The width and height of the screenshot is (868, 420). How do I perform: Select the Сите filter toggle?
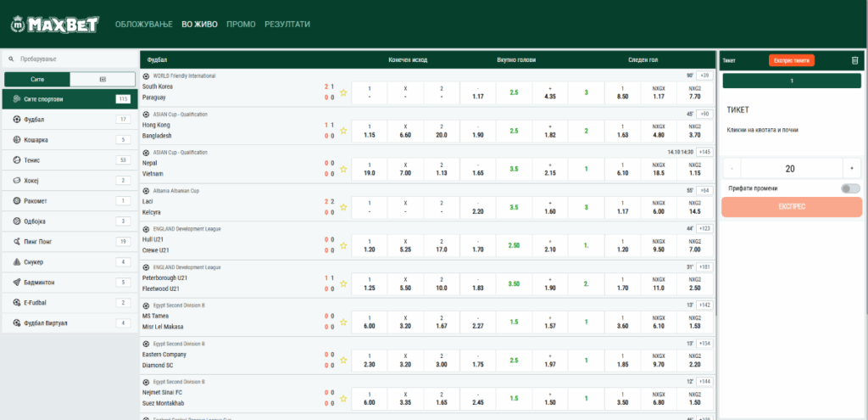coord(36,79)
